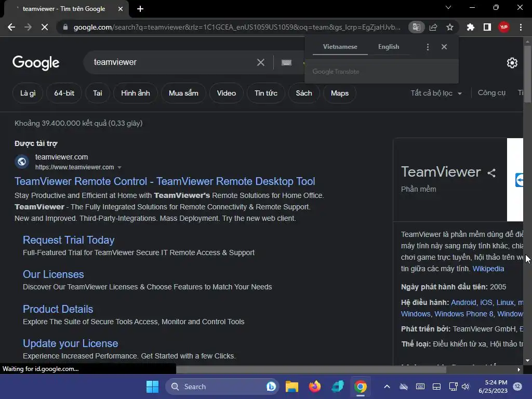Open TeamViewer Remote Control sponsored result
Image resolution: width=532 pixels, height=399 pixels.
click(x=165, y=181)
